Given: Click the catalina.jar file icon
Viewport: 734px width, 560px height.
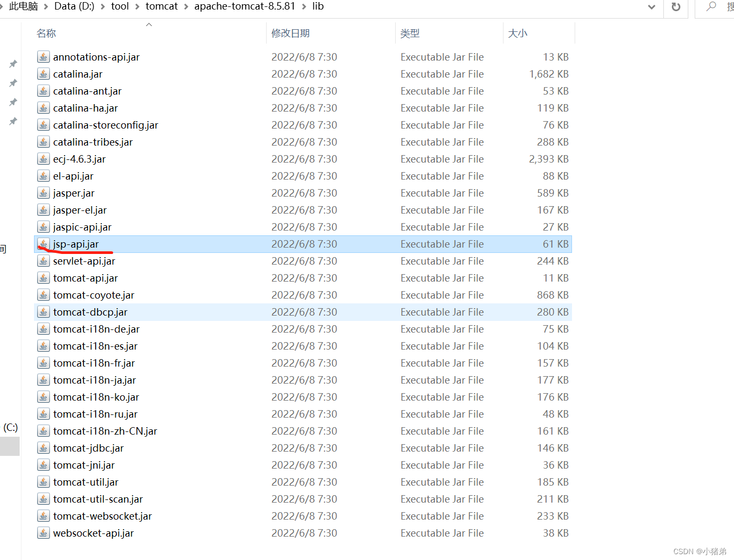Looking at the screenshot, I should [44, 74].
